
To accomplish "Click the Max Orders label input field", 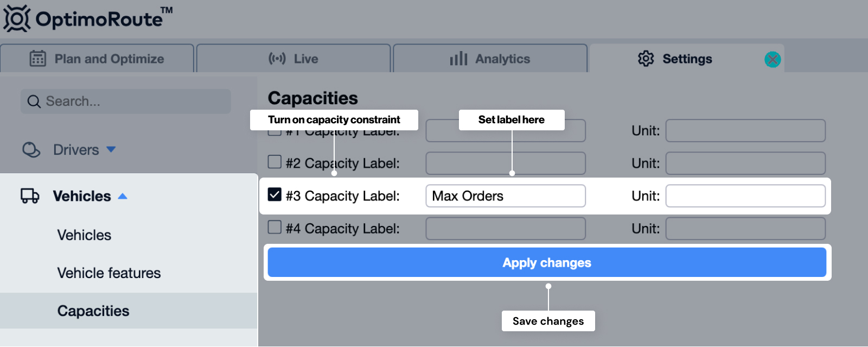I will pyautogui.click(x=505, y=196).
